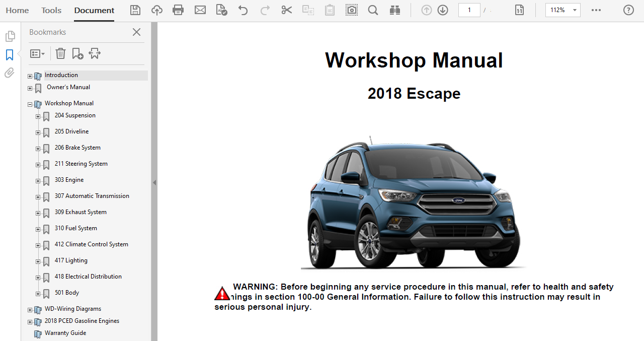Screen dimensions: 644x341
Task: Click the envelope Send by email icon
Action: 200,10
